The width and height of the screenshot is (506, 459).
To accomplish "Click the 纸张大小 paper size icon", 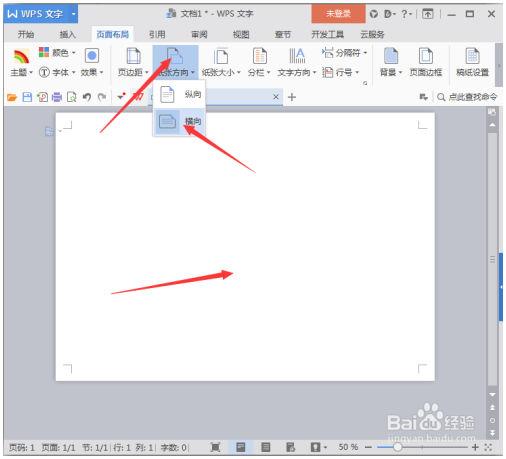I will pos(221,56).
